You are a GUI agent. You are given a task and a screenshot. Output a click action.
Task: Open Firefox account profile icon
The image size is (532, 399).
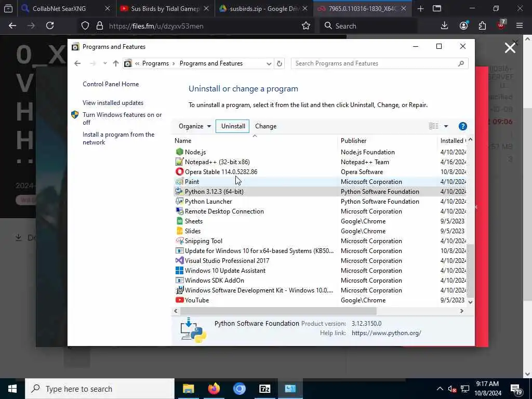(x=463, y=26)
